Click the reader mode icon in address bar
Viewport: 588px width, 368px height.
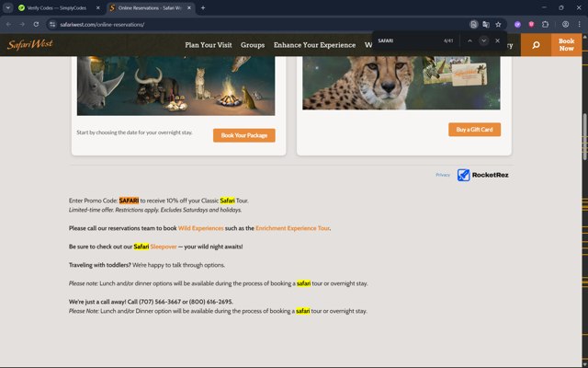pyautogui.click(x=474, y=25)
